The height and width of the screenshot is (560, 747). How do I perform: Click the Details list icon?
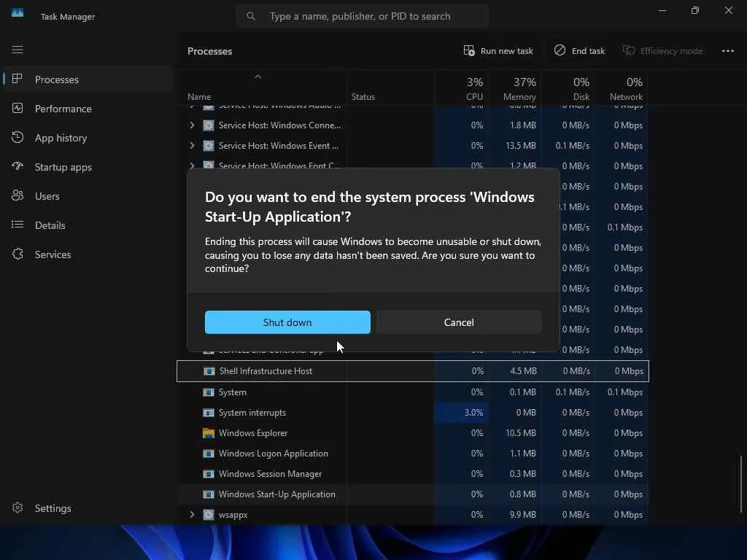click(x=18, y=225)
